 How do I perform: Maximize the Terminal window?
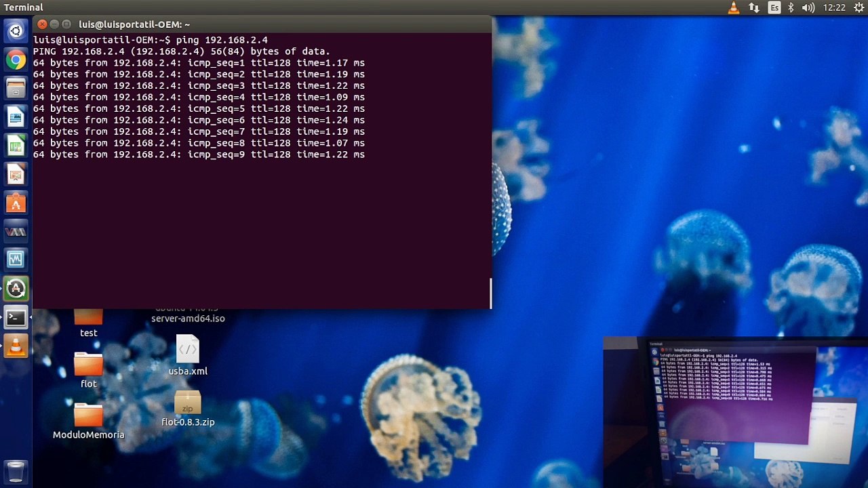[68, 24]
